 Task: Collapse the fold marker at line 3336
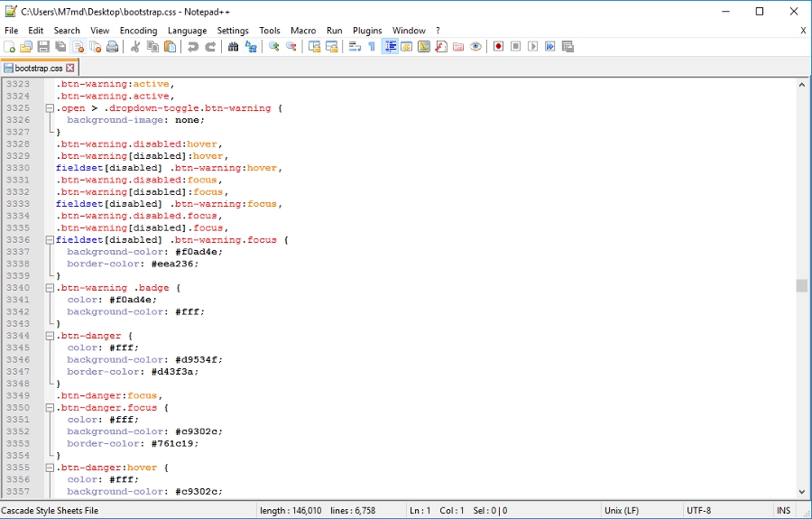[x=50, y=240]
